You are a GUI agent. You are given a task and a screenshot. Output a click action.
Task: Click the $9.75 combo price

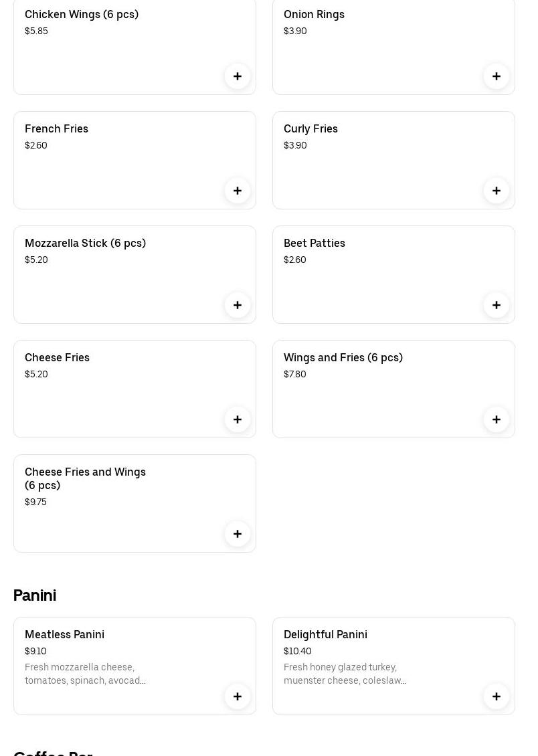click(35, 502)
